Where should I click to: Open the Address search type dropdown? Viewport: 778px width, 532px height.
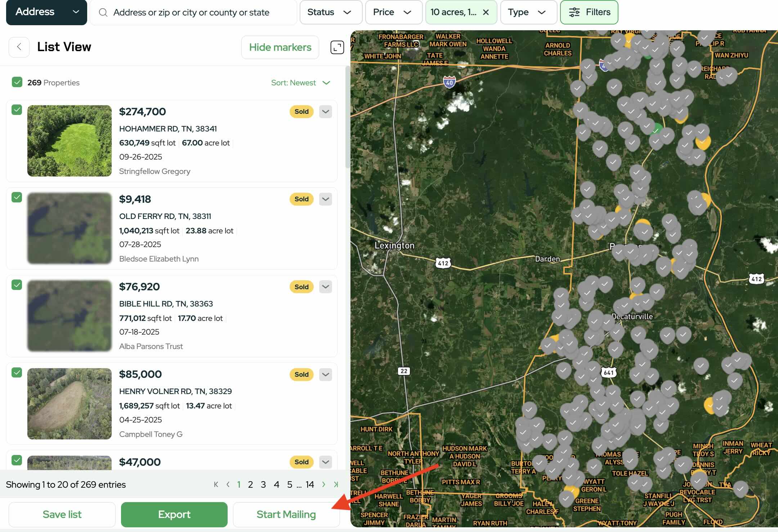pos(47,12)
